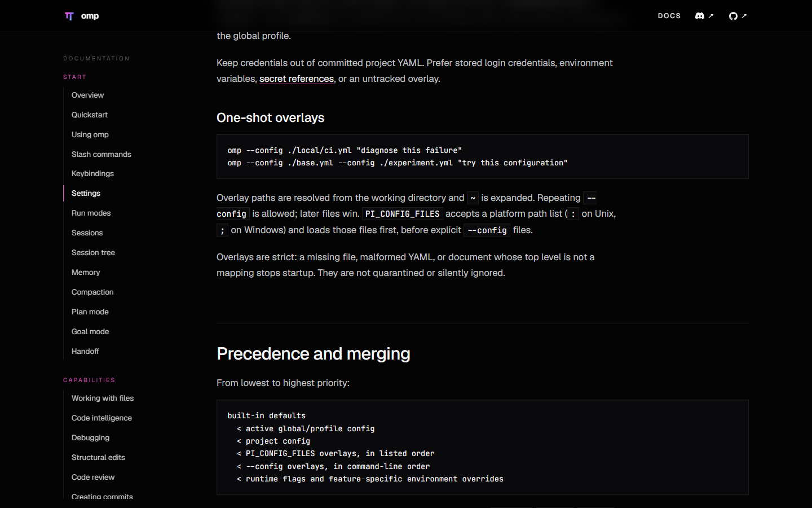Screen dimensions: 812x508
Task: Open the Keybindings page
Action: pyautogui.click(x=92, y=173)
